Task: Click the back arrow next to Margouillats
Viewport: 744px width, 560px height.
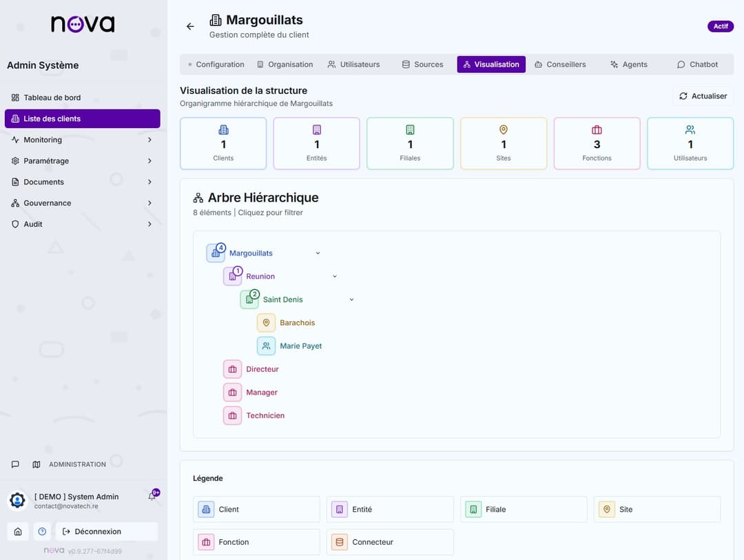Action: pos(190,26)
